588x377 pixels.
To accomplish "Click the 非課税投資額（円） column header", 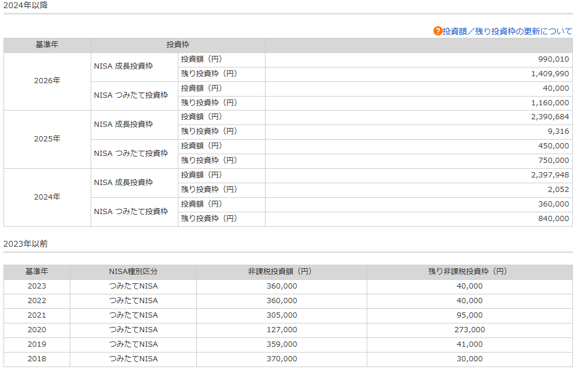I will [x=281, y=272].
